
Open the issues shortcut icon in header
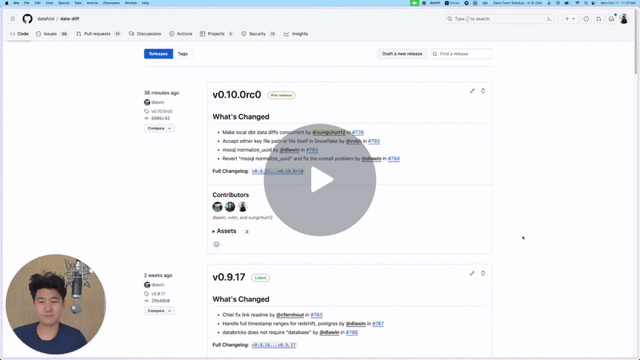pyautogui.click(x=586, y=19)
